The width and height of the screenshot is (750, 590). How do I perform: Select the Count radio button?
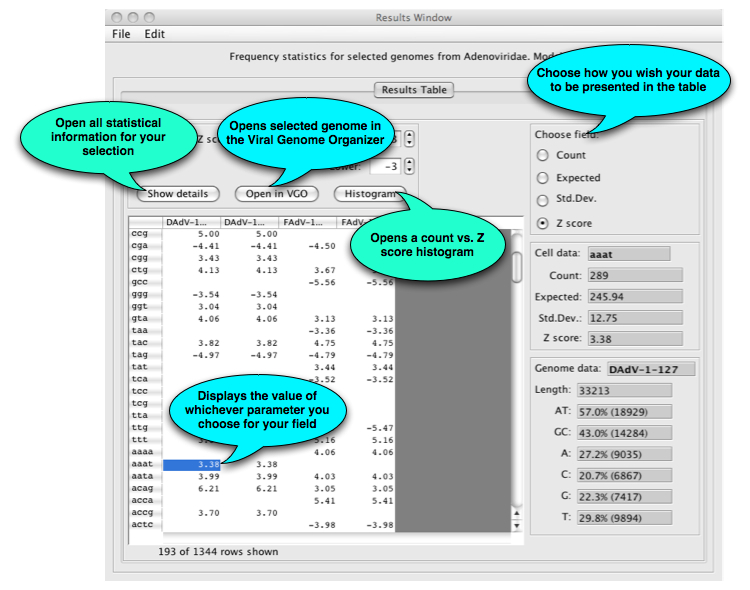pyautogui.click(x=542, y=155)
